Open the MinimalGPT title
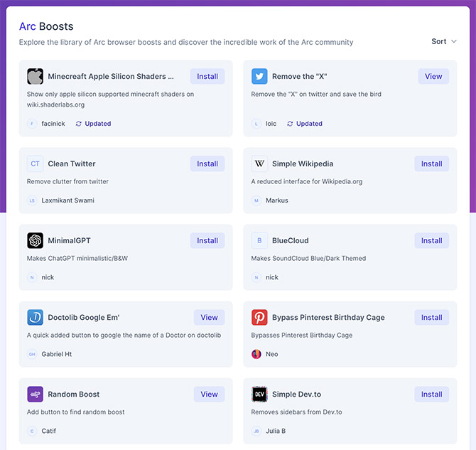 (69, 241)
